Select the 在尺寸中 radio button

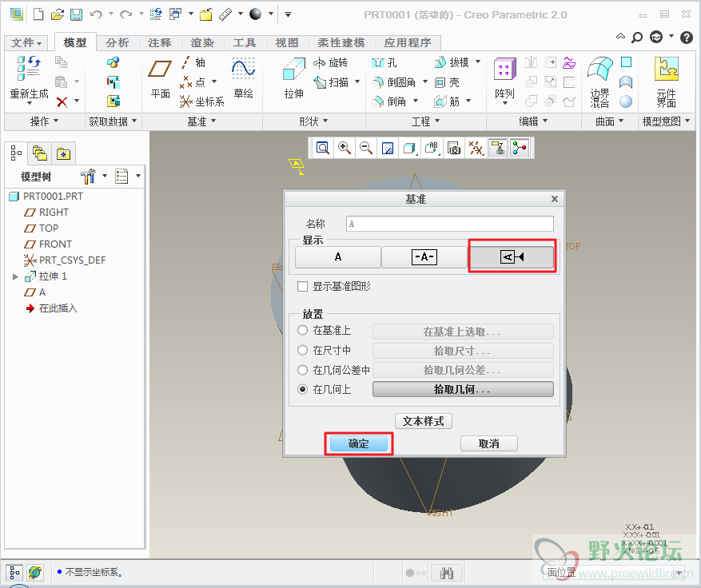click(303, 350)
